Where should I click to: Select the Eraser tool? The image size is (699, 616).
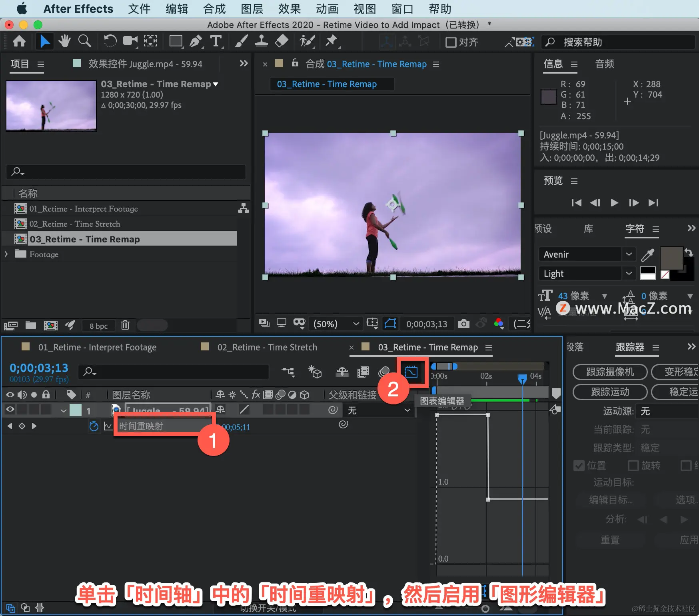point(282,41)
